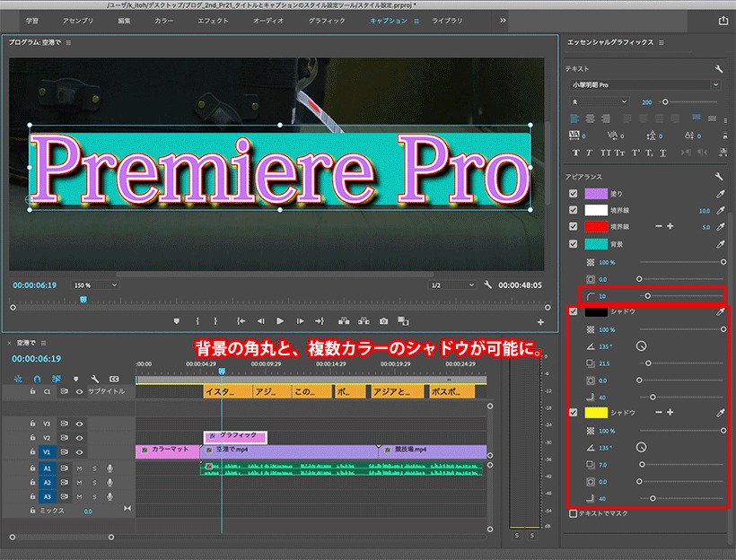Image resolution: width=736 pixels, height=560 pixels.
Task: Open the 空港で sequence panel menu
Action: [44, 343]
